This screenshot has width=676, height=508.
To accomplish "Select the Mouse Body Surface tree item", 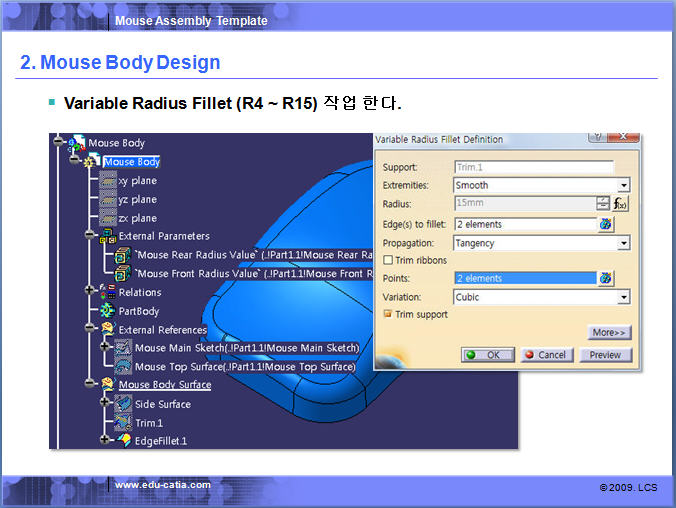I will 164,384.
